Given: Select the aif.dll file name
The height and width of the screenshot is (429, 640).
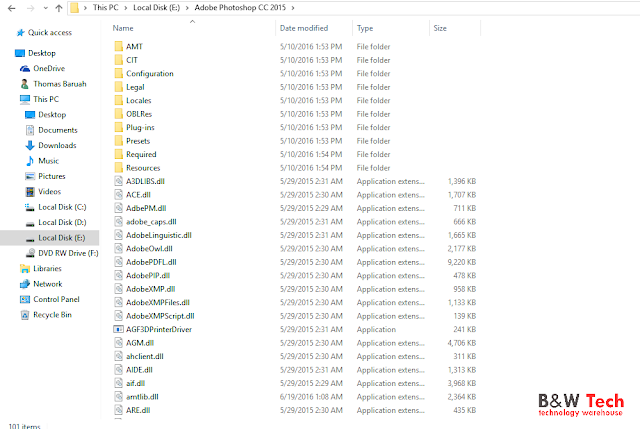Looking at the screenshot, I should point(136,383).
